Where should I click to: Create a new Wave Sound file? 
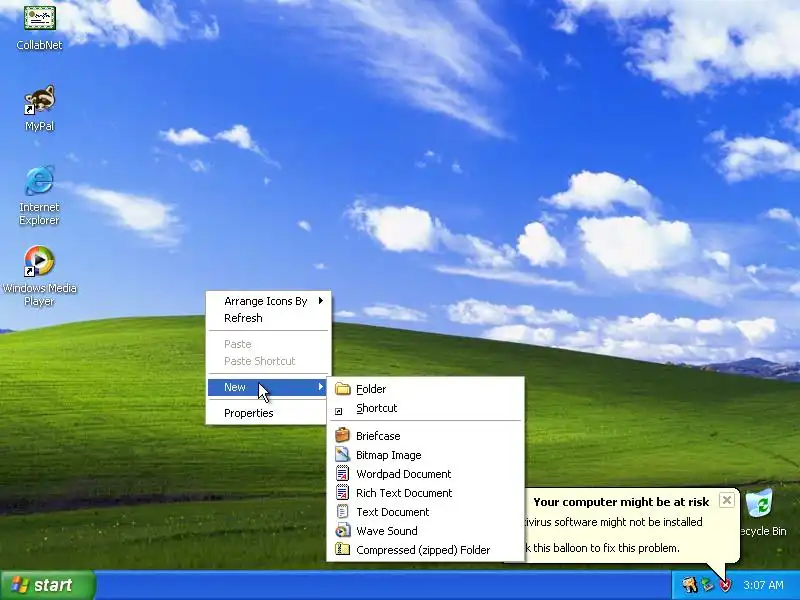426,531
